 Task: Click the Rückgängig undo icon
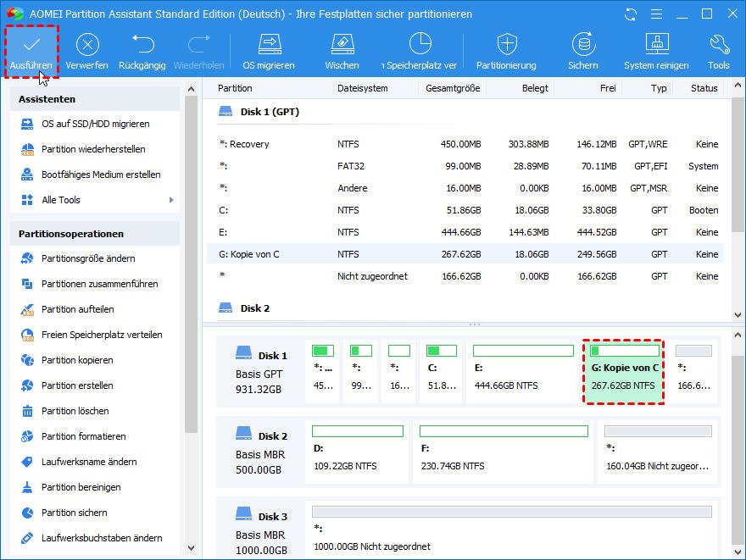coord(142,45)
